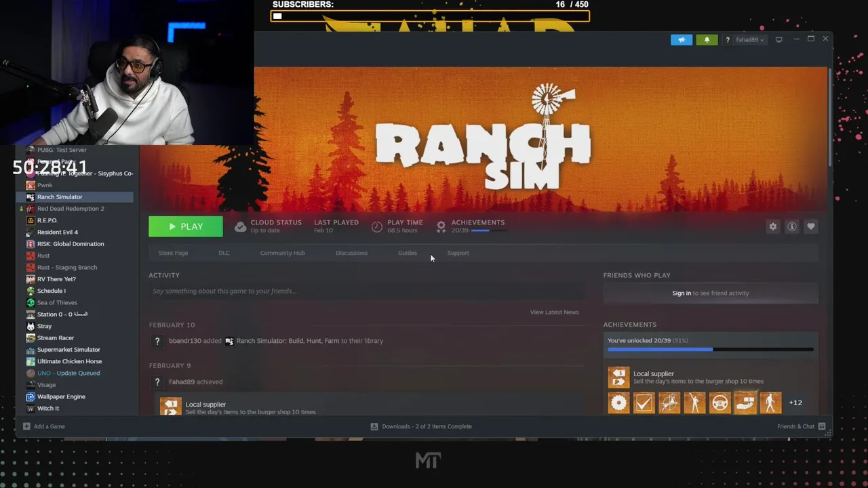Expand the +12 more achievements
This screenshot has width=868, height=488.
click(795, 403)
